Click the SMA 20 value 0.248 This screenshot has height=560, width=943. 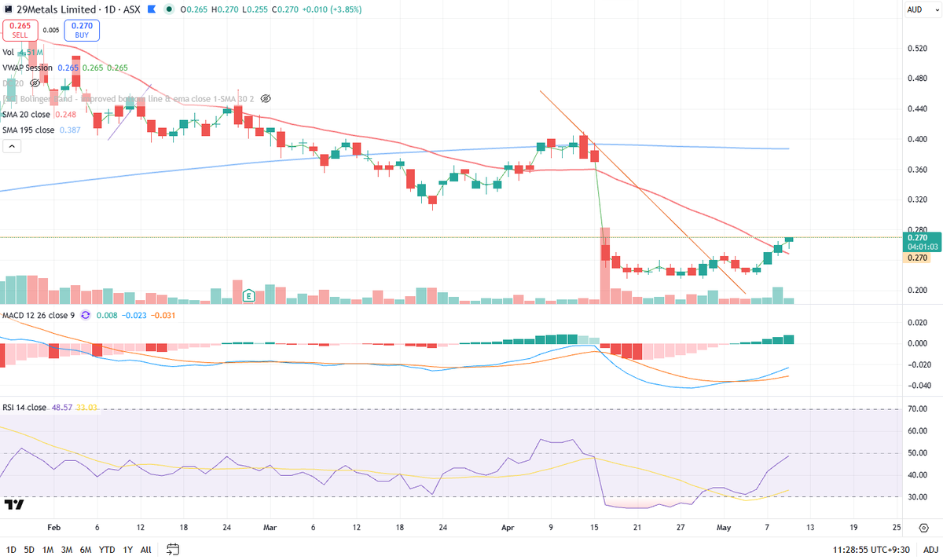(x=67, y=115)
